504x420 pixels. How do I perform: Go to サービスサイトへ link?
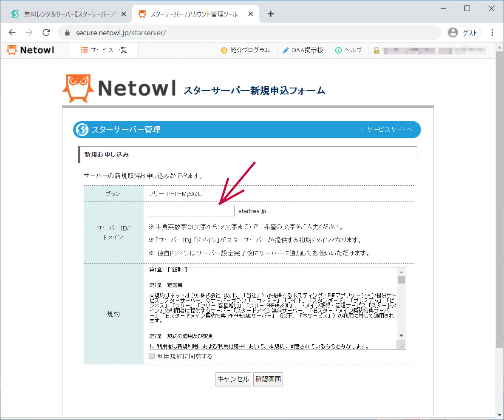pos(385,130)
